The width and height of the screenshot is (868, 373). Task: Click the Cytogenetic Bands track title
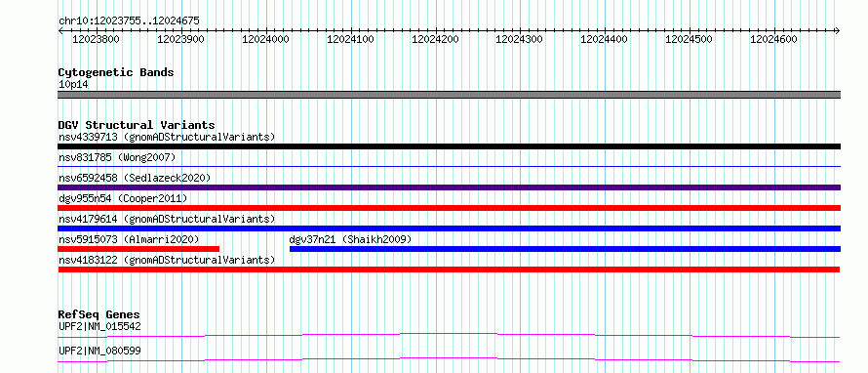pos(116,72)
